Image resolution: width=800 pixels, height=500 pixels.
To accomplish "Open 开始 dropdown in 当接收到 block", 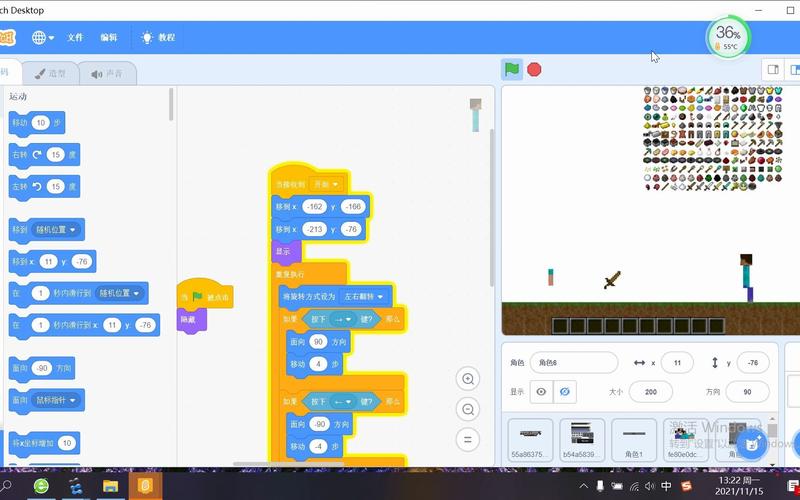I will coord(327,184).
